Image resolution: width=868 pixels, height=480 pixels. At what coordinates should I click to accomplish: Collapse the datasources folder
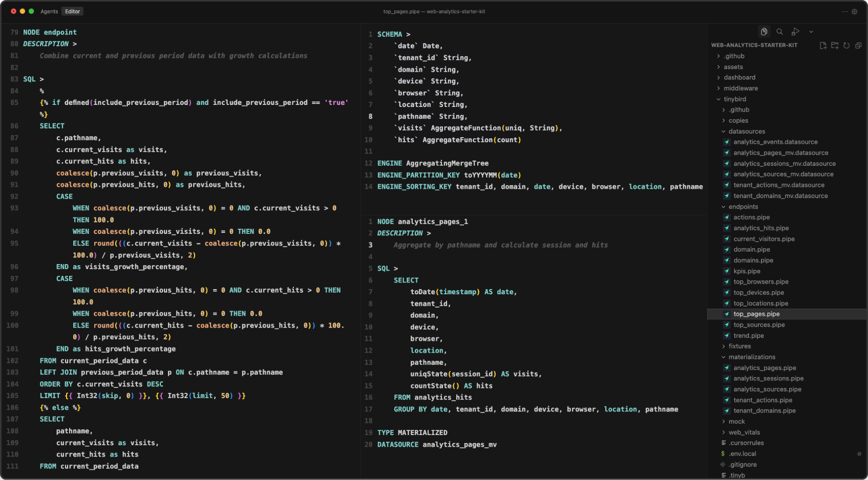(746, 132)
